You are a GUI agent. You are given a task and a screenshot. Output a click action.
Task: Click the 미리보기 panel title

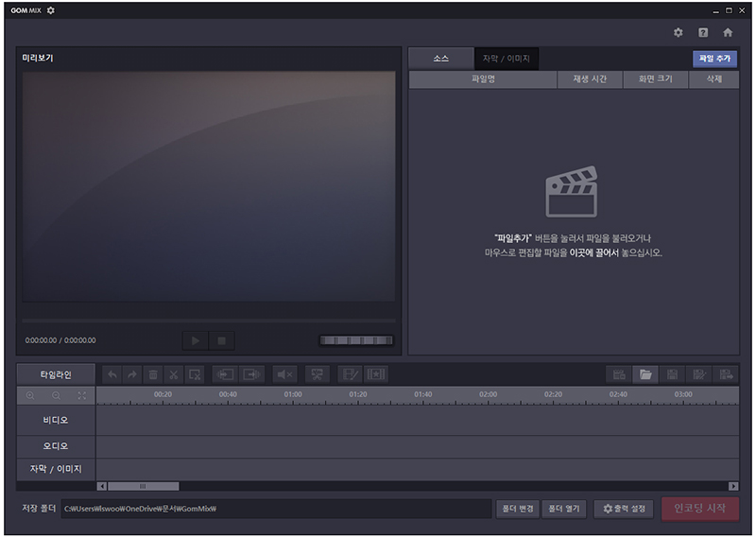pos(38,58)
